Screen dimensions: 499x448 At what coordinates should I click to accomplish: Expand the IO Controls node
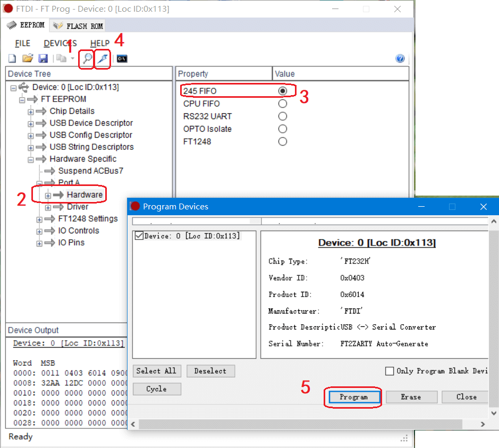(39, 232)
